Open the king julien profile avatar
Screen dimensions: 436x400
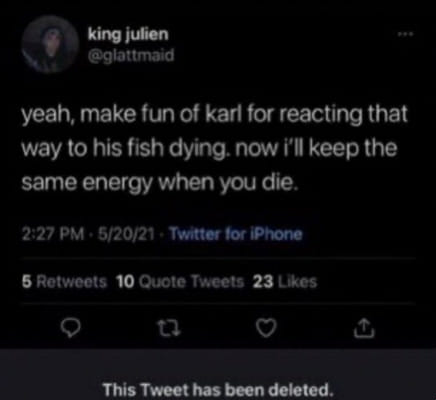click(50, 44)
